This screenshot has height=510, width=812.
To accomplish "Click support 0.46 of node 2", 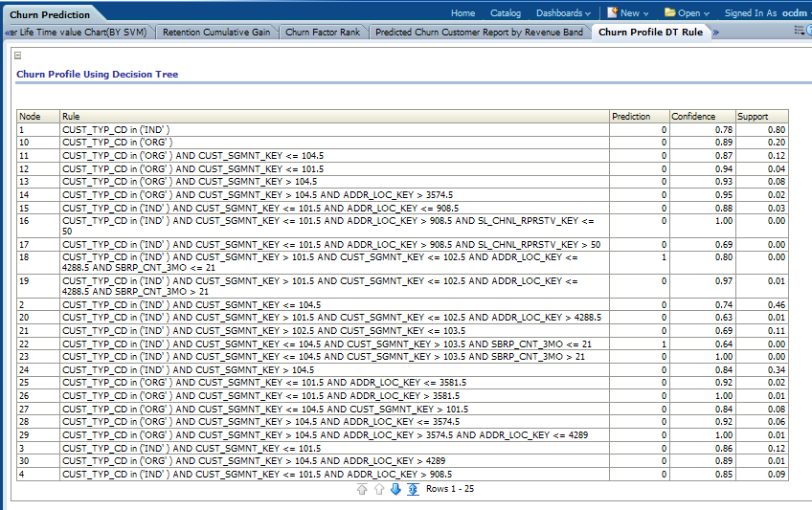I will (777, 304).
